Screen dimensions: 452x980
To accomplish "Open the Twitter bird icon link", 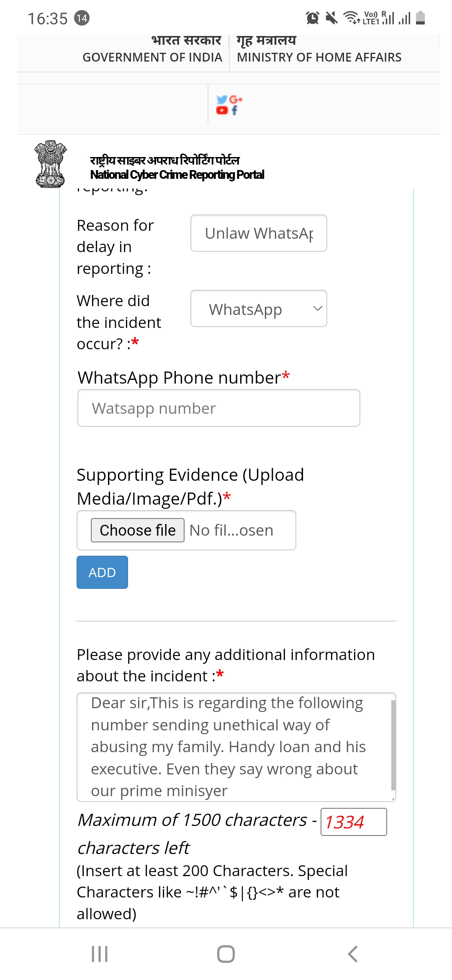I will pyautogui.click(x=221, y=100).
